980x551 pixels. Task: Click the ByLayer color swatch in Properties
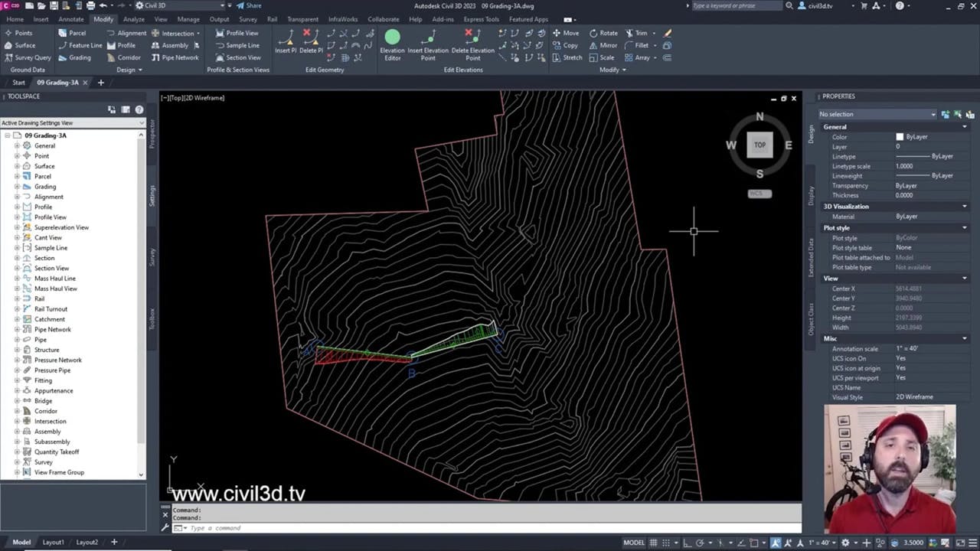(x=900, y=137)
